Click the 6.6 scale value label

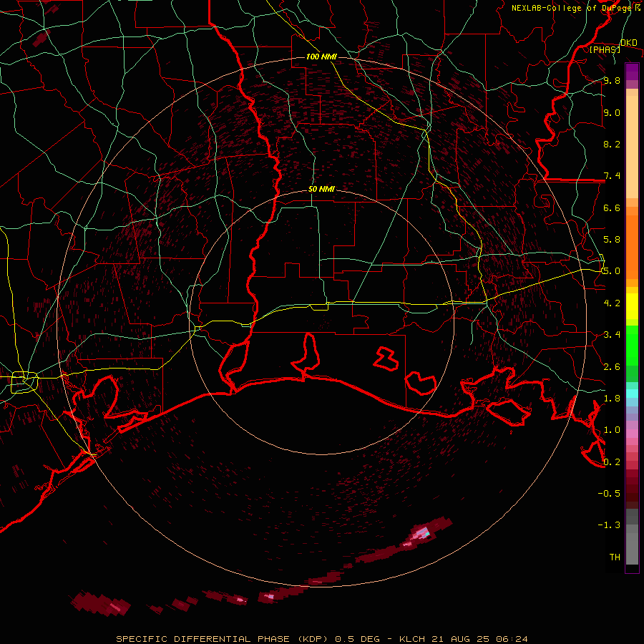point(612,208)
